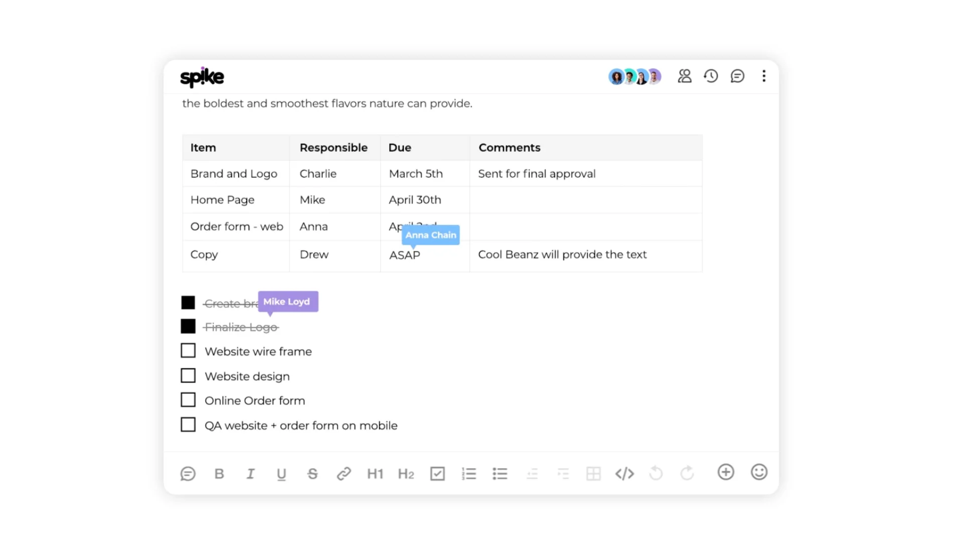Apply Heading 1 style
The image size is (963, 560).
point(375,473)
